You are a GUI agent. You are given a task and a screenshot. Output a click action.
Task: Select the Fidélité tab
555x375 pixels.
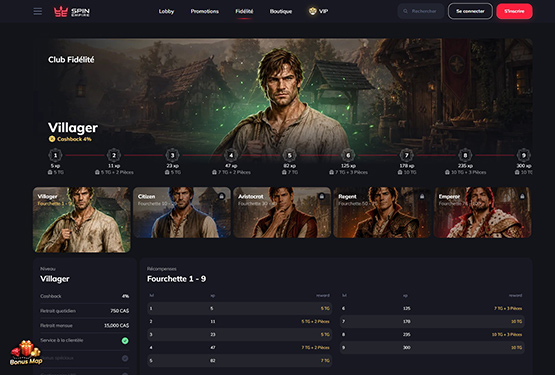click(x=244, y=11)
